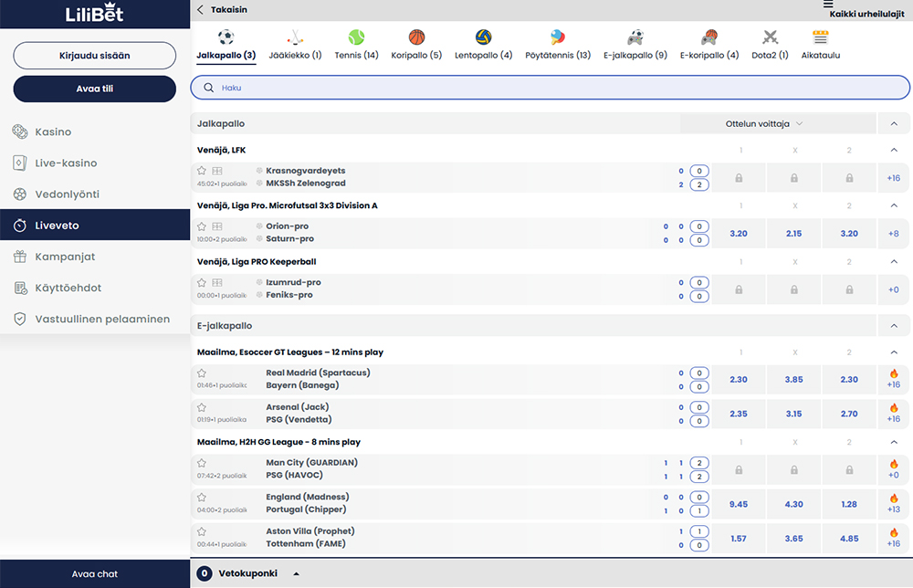The width and height of the screenshot is (913, 588).
Task: Click the Kampanjat gift icon
Action: [x=20, y=257]
